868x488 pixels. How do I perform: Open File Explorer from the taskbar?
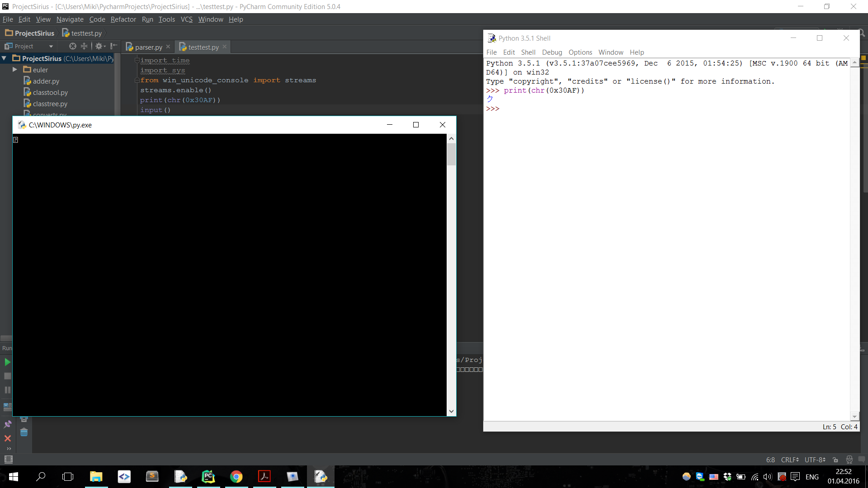click(96, 477)
